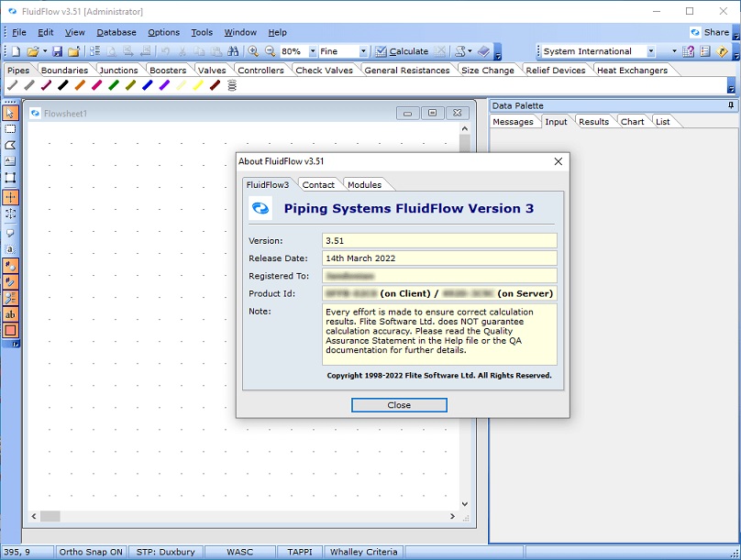Pick the green pipe type icon

point(114,85)
